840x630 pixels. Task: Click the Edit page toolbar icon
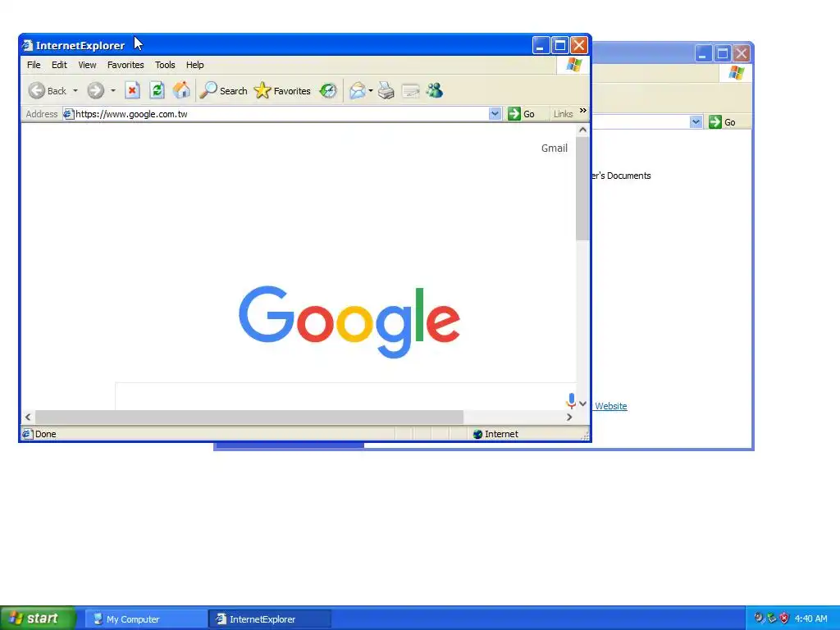click(410, 90)
